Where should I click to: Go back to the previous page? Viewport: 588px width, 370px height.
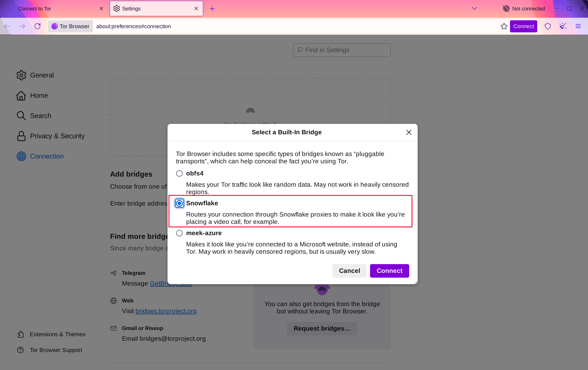(7, 26)
